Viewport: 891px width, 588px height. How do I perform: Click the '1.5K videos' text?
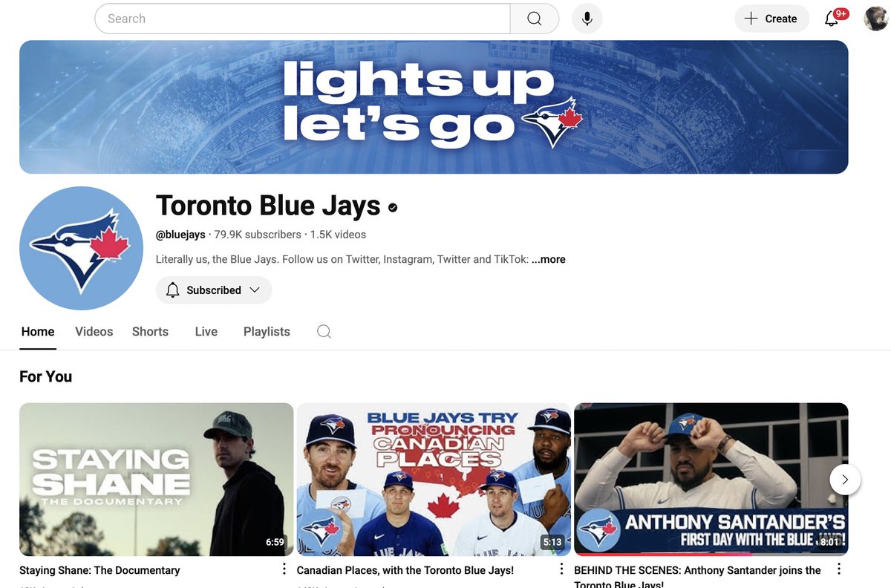coord(338,235)
